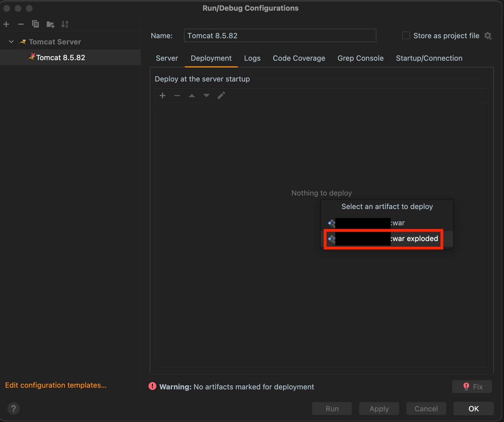Click the edit pencil icon in deployment toolbar
Viewport: 504px width, 422px height.
point(221,96)
